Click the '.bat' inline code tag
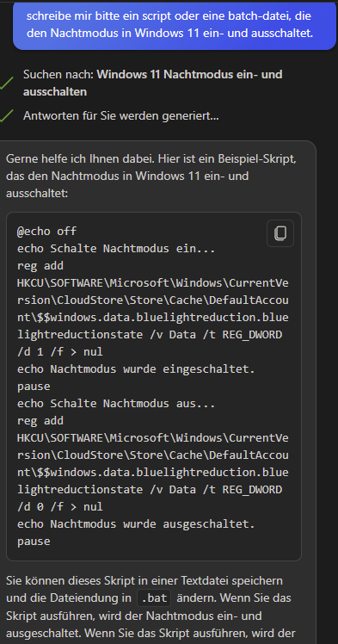The height and width of the screenshot is (644, 338). [154, 598]
